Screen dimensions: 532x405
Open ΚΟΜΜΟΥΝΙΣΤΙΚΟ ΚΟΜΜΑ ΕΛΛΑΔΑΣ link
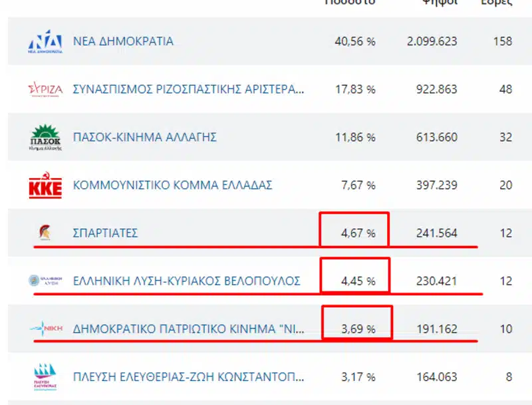coord(172,186)
